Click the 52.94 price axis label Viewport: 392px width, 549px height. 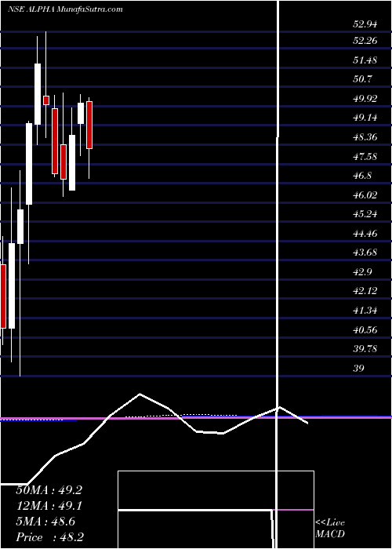click(365, 24)
